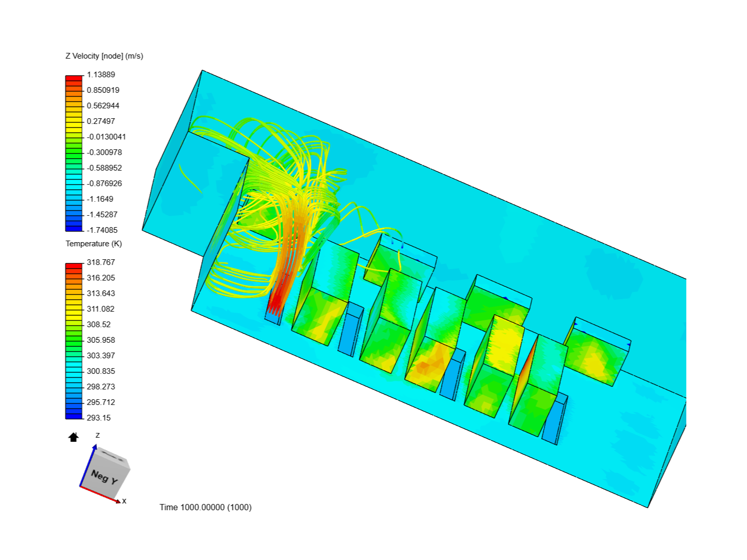This screenshot has width=747, height=560.
Task: Click the Z axis label
Action: pos(98,436)
